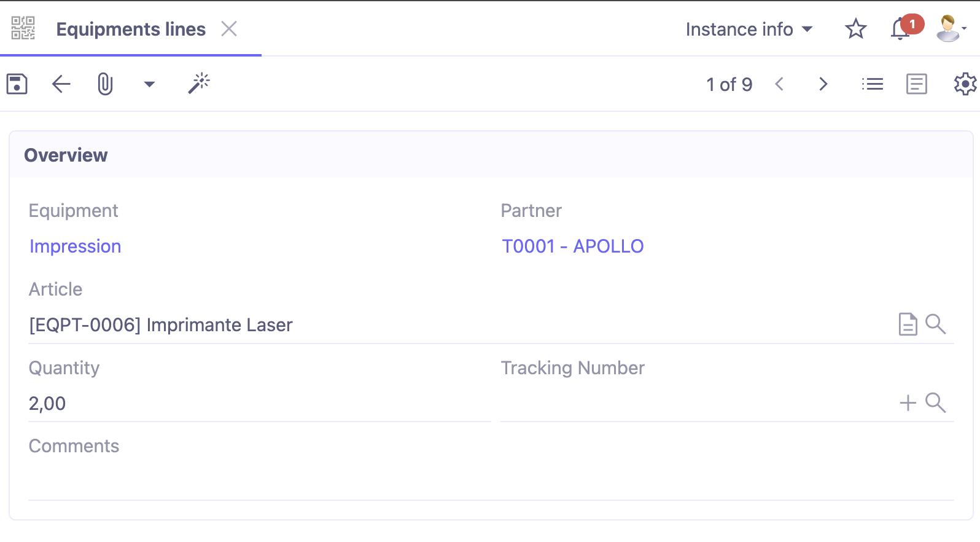Open the reading pane view icon

click(916, 84)
